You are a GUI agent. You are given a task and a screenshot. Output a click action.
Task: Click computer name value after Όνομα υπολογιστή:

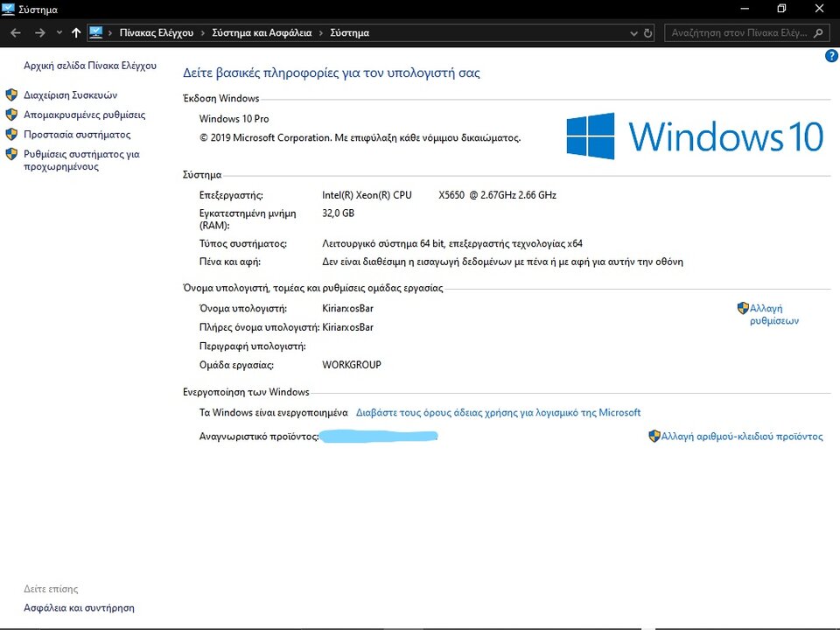coord(347,309)
